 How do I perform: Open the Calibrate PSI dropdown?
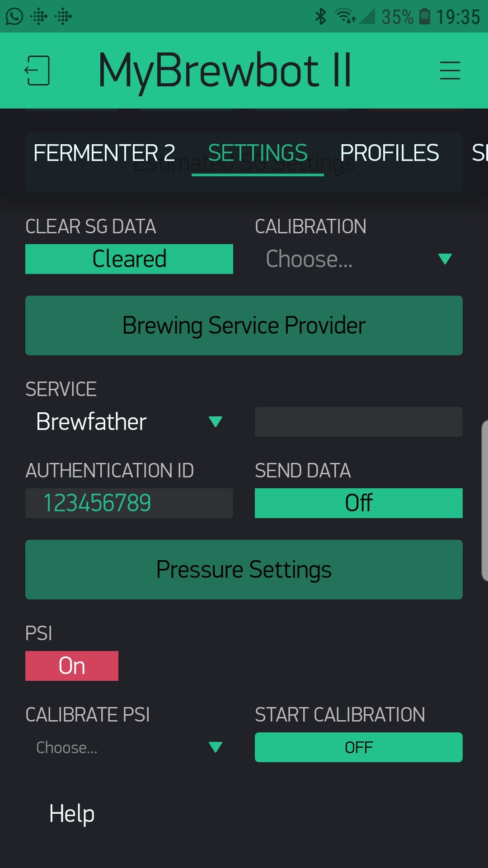click(x=129, y=747)
